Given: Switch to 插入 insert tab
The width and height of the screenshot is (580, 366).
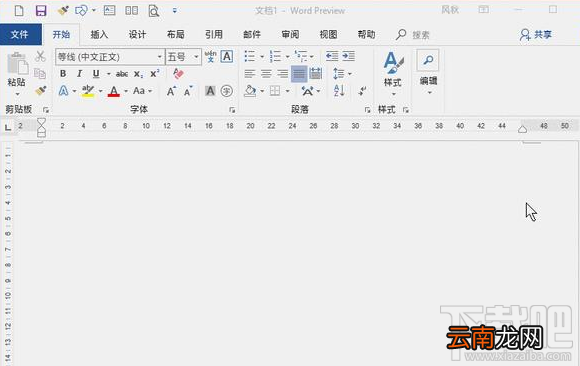Looking at the screenshot, I should (x=99, y=35).
